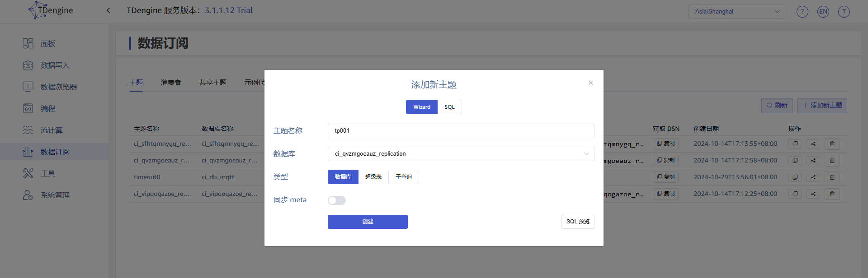Click the 创建 button
The height and width of the screenshot is (278, 868).
[x=368, y=222]
